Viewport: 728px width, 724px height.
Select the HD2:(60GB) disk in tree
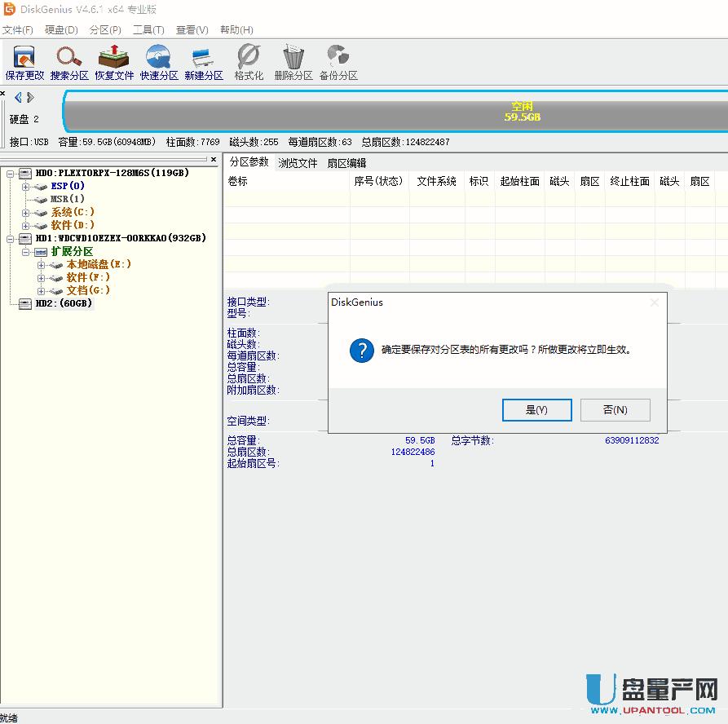(x=64, y=303)
